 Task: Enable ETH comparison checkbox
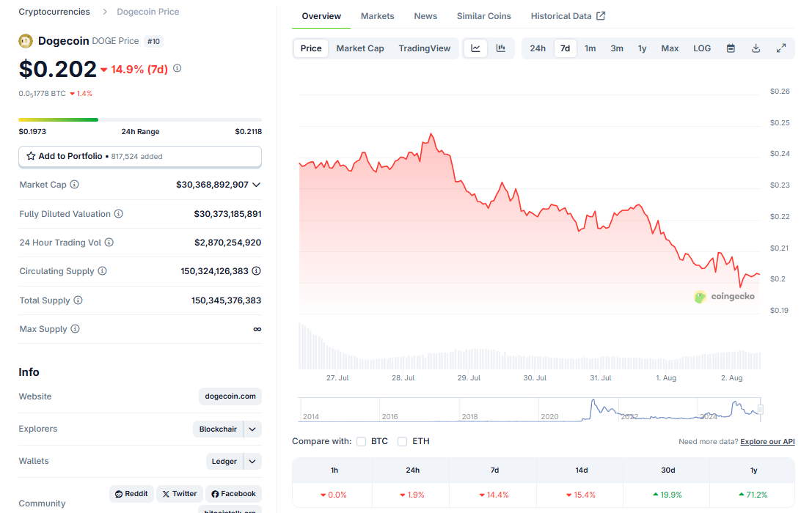coord(403,442)
